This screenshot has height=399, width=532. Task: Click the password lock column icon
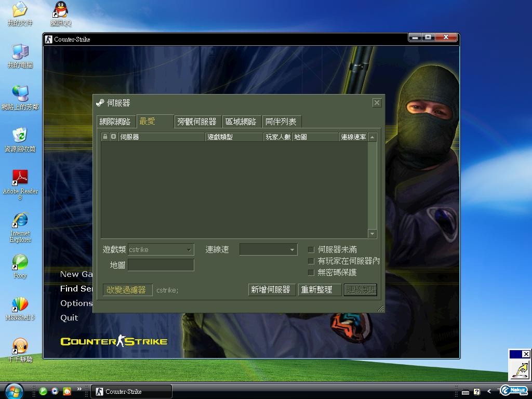(105, 137)
